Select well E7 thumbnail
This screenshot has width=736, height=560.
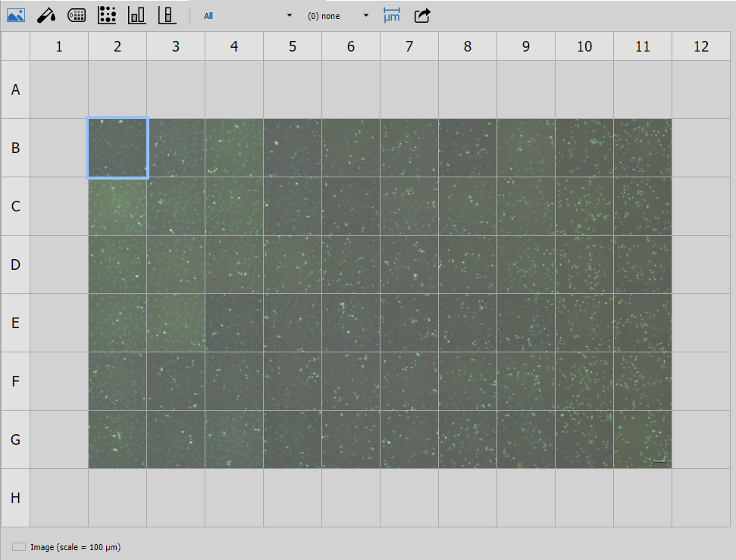pyautogui.click(x=409, y=323)
